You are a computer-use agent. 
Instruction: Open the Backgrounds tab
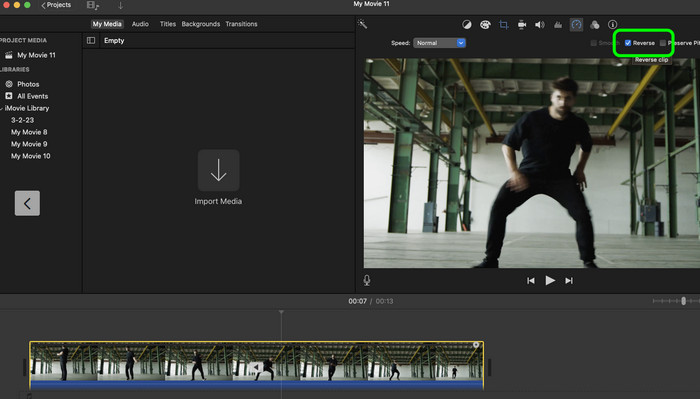[200, 24]
